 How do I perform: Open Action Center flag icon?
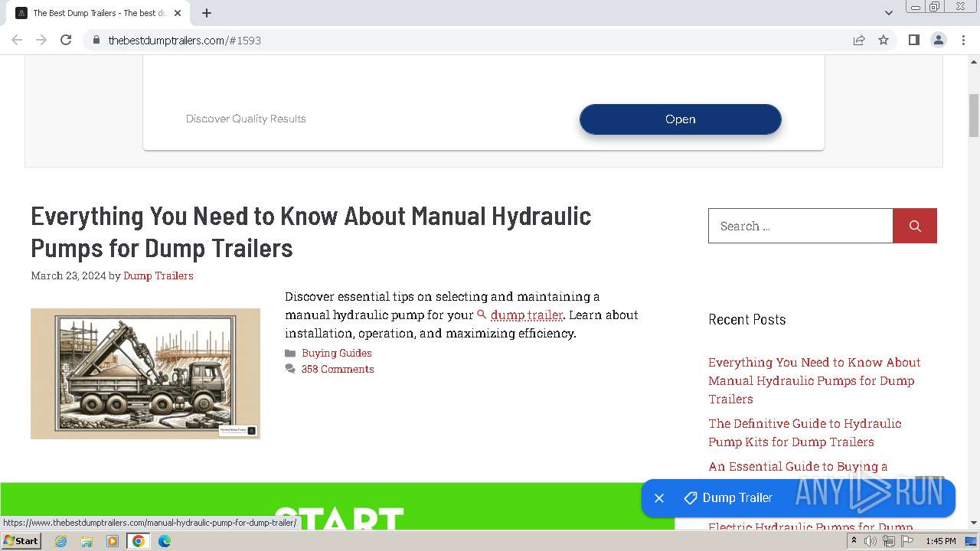click(x=907, y=541)
